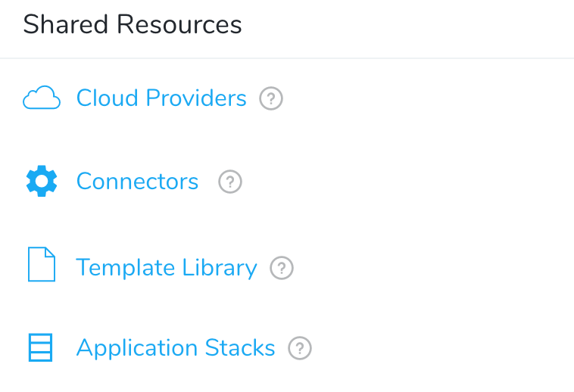Click the gear icon next to Connectors
This screenshot has height=392, width=574.
(x=42, y=181)
